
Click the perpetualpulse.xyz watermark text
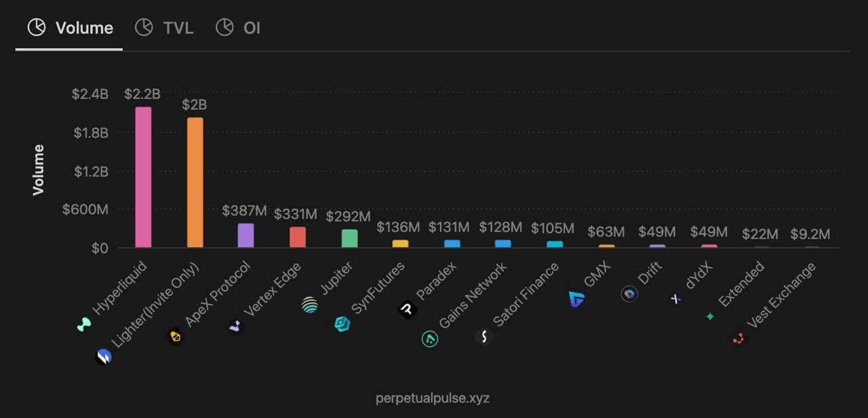pyautogui.click(x=433, y=398)
